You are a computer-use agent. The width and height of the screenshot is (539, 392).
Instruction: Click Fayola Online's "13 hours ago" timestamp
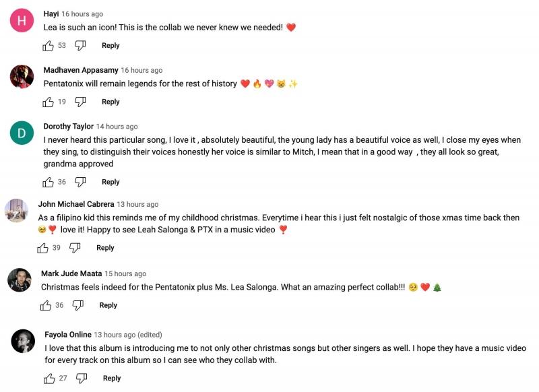tap(115, 335)
